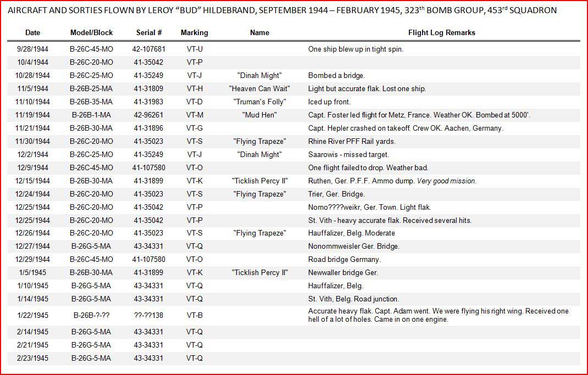Click the date 12/26/1944
The width and height of the screenshot is (588, 375).
pyautogui.click(x=32, y=233)
